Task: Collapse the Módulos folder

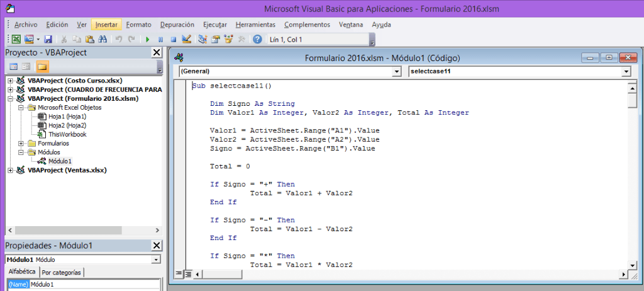Action: pyautogui.click(x=21, y=152)
